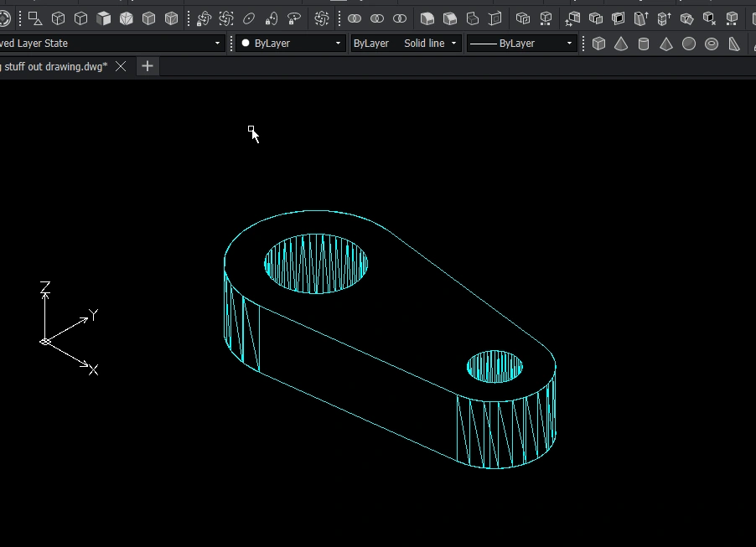Open a new drawing tab with plus button

(x=147, y=66)
